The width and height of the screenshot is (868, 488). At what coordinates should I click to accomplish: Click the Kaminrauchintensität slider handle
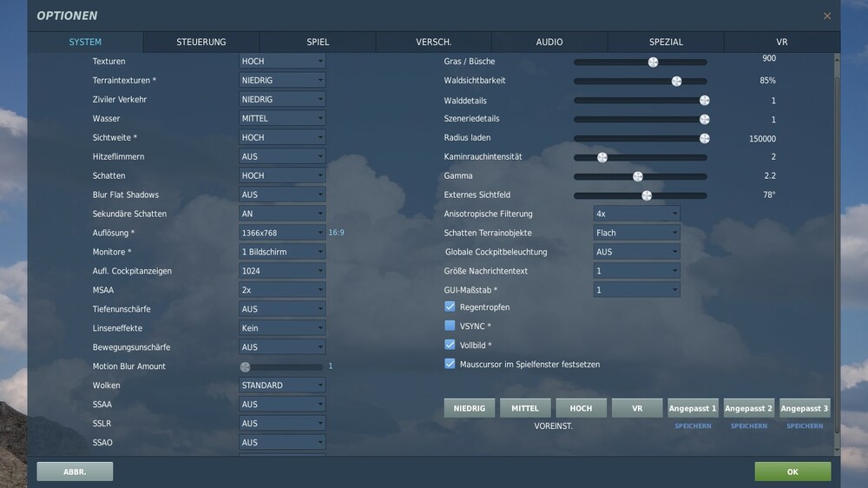point(602,158)
